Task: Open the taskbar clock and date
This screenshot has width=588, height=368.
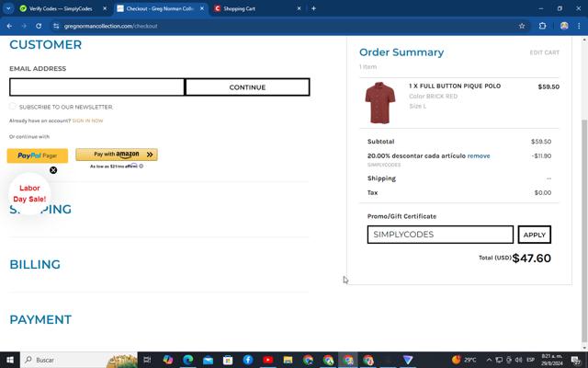Action: pos(552,360)
